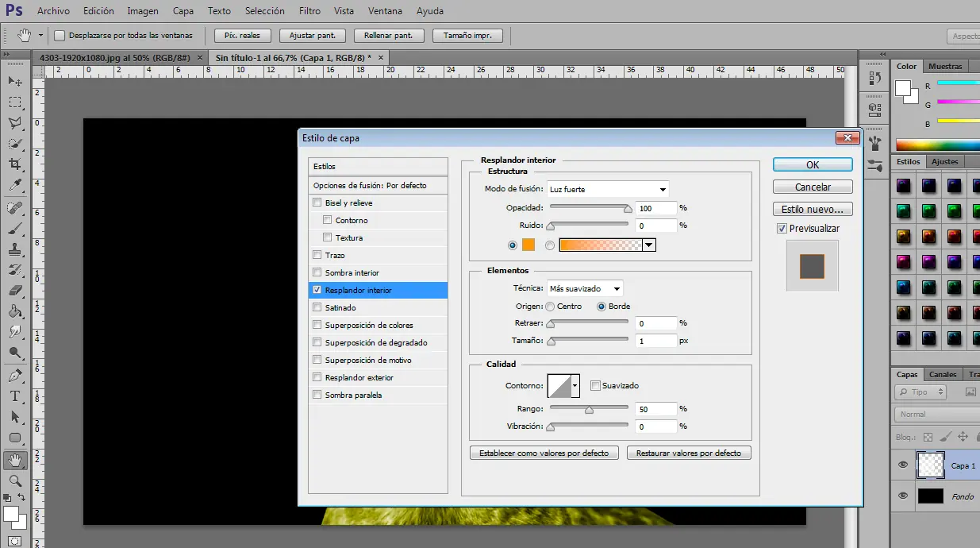The width and height of the screenshot is (980, 548).
Task: Open the Ventana menu
Action: (x=386, y=11)
